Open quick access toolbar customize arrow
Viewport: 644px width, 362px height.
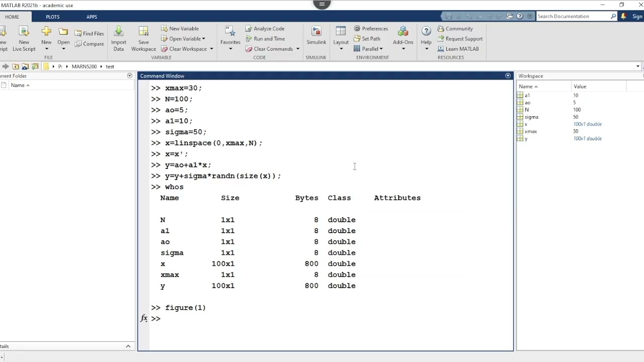[x=529, y=16]
